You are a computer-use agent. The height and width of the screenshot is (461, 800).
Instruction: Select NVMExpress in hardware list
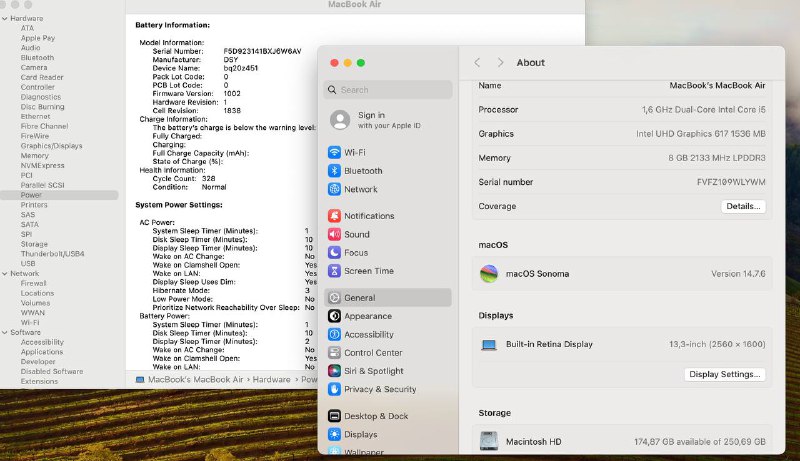(42, 165)
